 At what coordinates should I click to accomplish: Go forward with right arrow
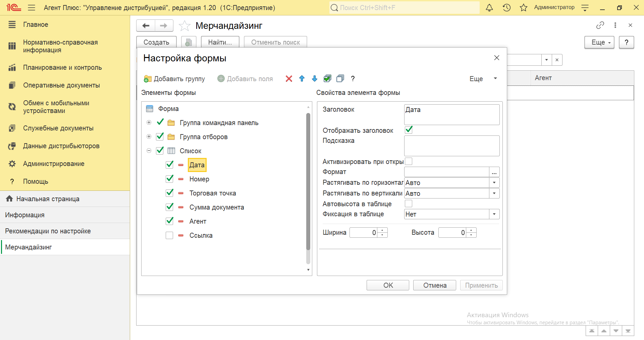(x=164, y=25)
